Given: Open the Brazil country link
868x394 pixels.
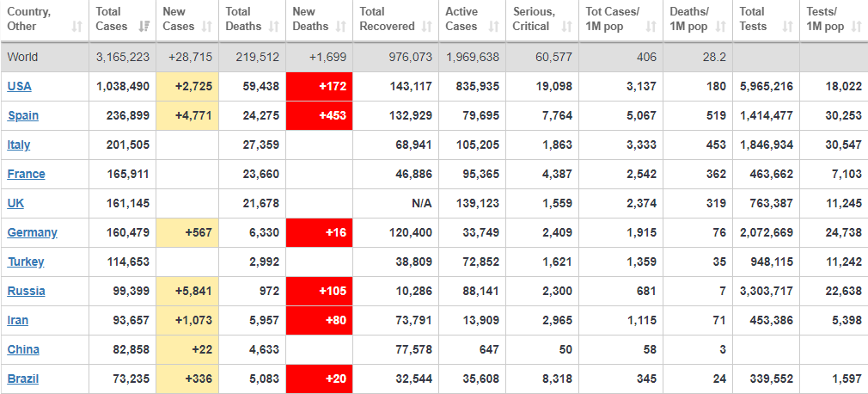Looking at the screenshot, I should pos(23,379).
